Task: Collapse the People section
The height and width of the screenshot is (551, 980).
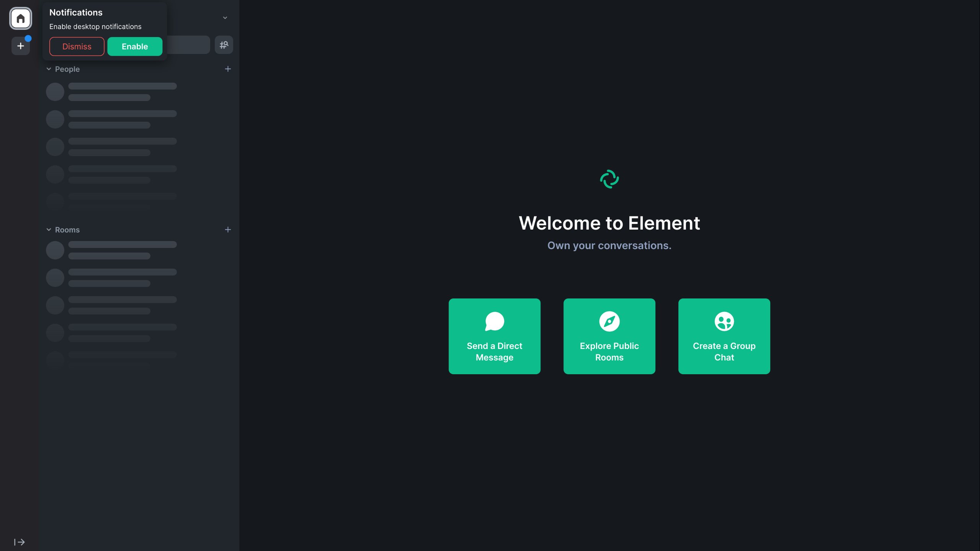Action: (49, 69)
